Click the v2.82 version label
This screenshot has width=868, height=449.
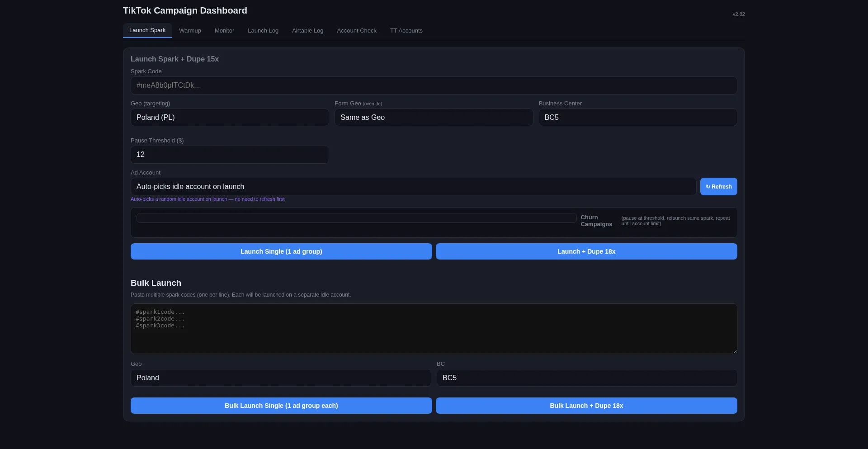tap(739, 14)
